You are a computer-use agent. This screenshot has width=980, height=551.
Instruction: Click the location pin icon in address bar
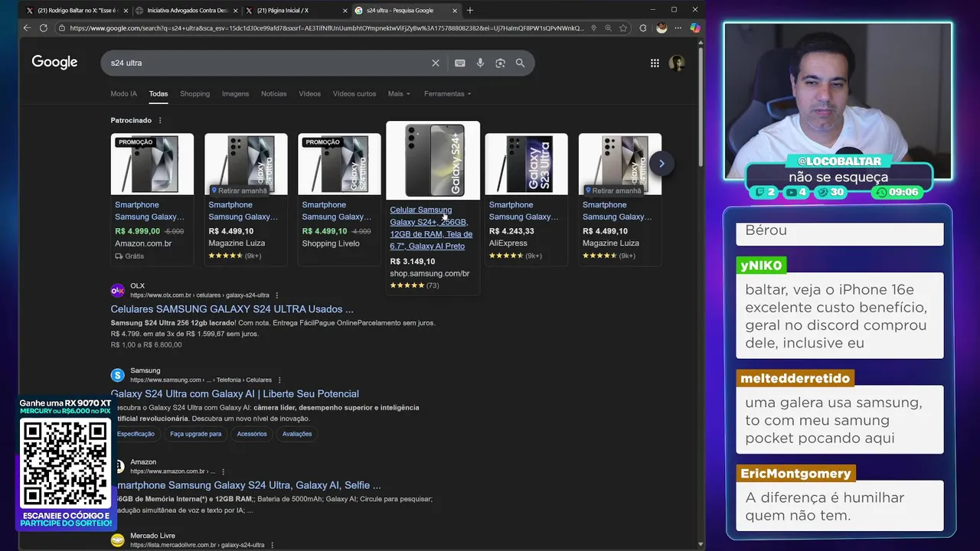pos(593,28)
